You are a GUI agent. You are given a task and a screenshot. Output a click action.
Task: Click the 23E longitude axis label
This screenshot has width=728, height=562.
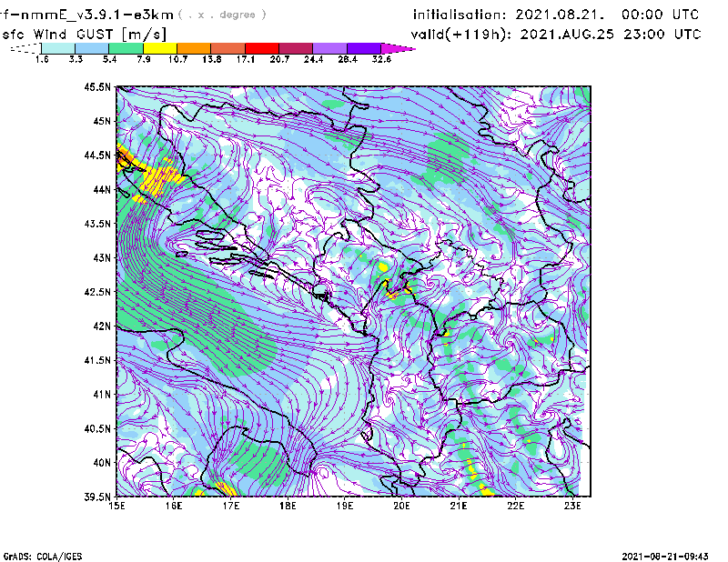click(x=571, y=506)
